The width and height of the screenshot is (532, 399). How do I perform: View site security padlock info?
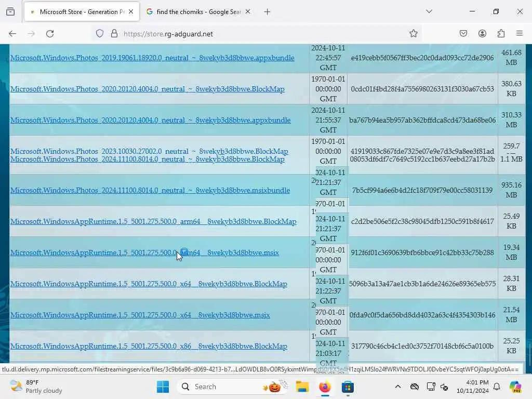[114, 34]
